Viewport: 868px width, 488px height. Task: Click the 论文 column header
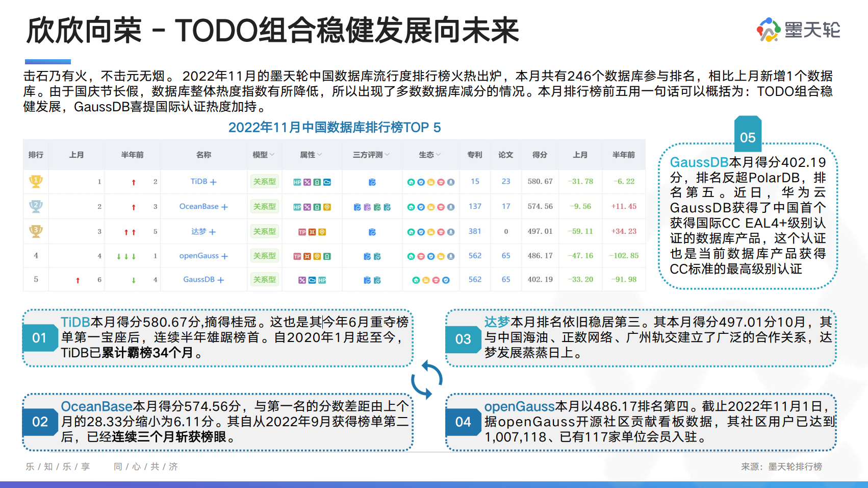(x=506, y=155)
